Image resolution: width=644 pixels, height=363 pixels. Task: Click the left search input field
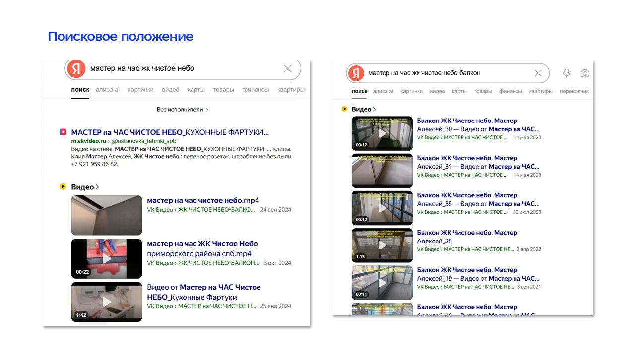(184, 69)
